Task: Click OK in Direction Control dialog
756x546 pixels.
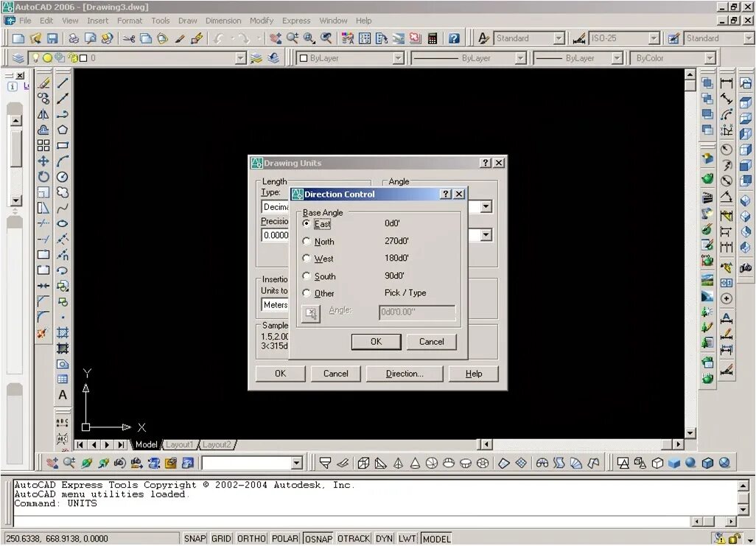Action: click(x=376, y=341)
